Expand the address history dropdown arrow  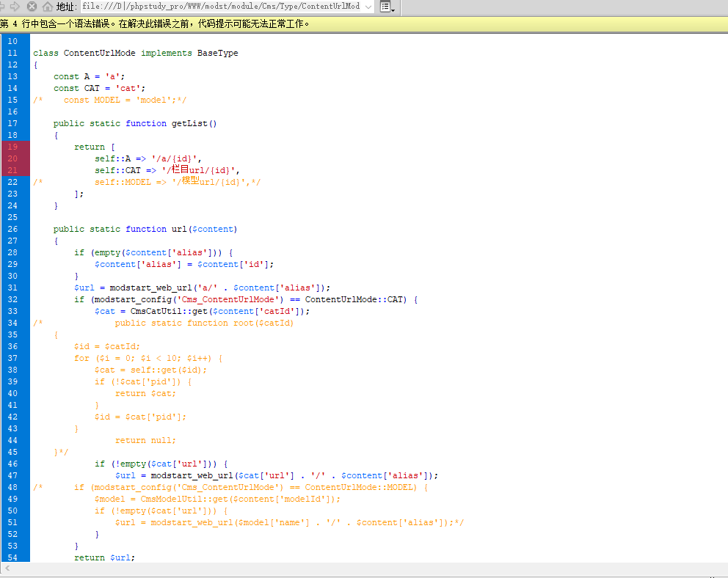(x=368, y=7)
